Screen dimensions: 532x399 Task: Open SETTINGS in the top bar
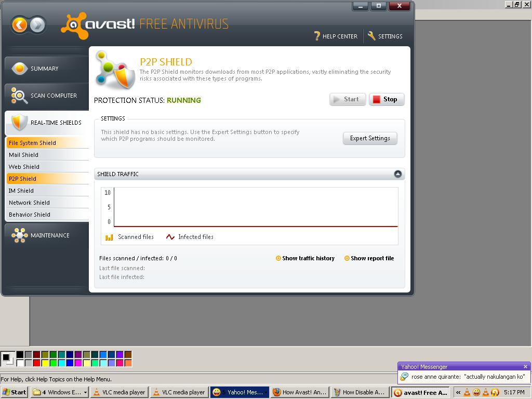coord(385,36)
